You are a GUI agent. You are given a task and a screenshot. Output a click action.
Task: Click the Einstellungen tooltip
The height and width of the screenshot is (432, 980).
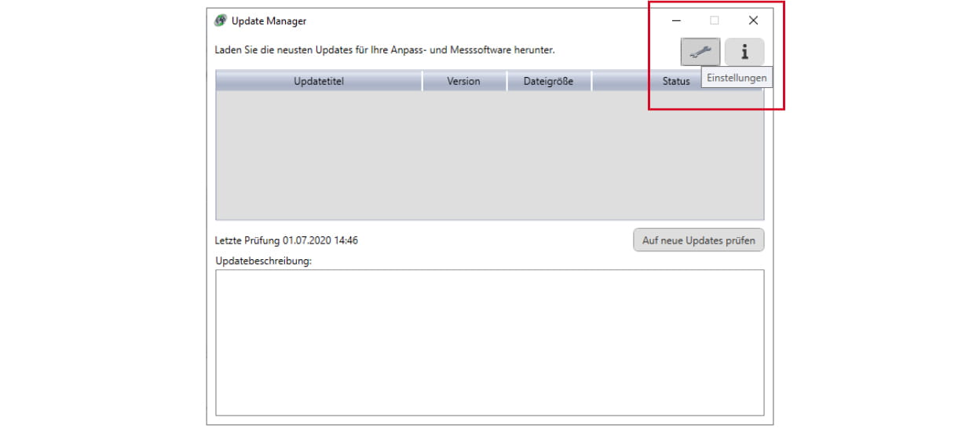point(737,78)
